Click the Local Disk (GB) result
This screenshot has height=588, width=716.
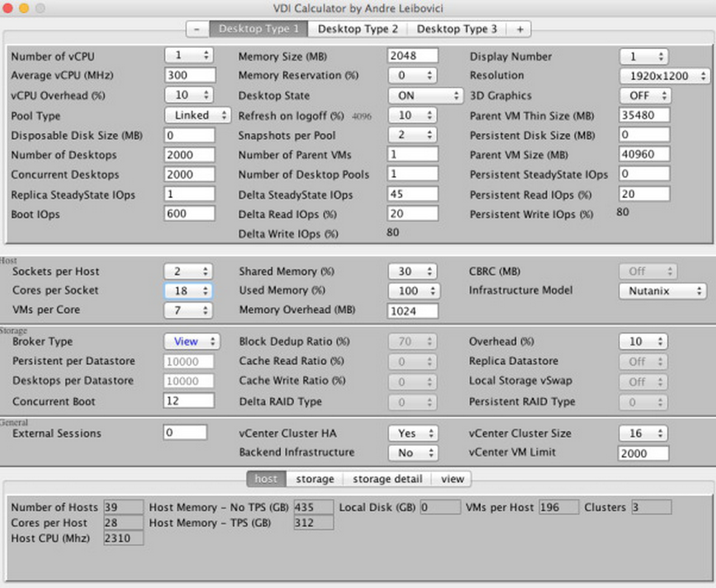tap(440, 507)
